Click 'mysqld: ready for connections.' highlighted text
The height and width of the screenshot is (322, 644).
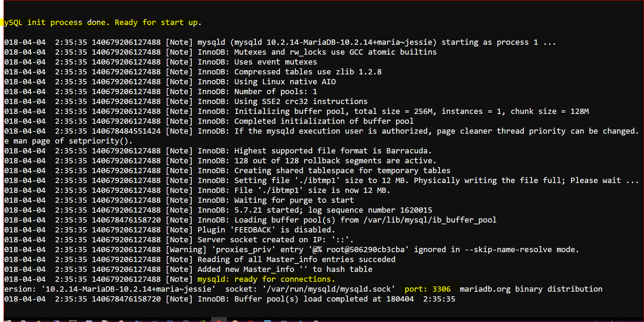click(x=266, y=279)
